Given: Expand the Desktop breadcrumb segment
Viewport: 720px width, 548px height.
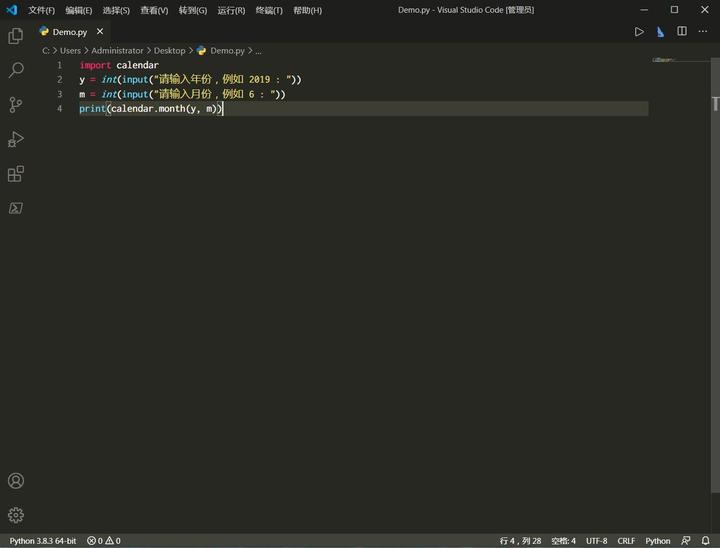Looking at the screenshot, I should coord(169,51).
